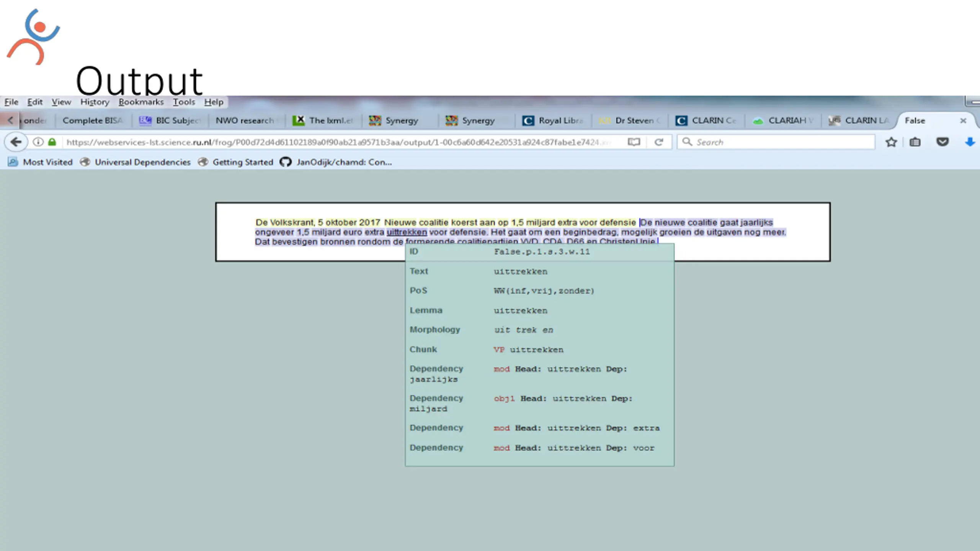Bookmark this page with the star icon
Viewport: 980px width, 551px height.
point(891,142)
